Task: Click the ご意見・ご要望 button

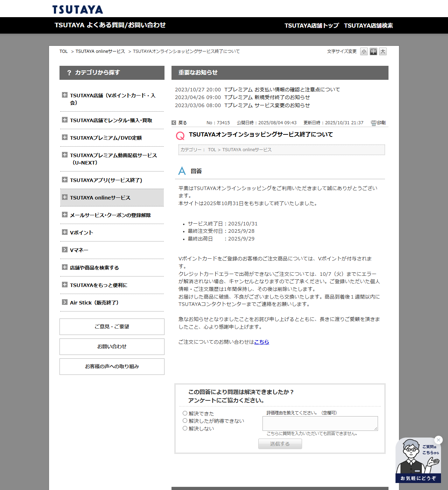Action: click(112, 327)
